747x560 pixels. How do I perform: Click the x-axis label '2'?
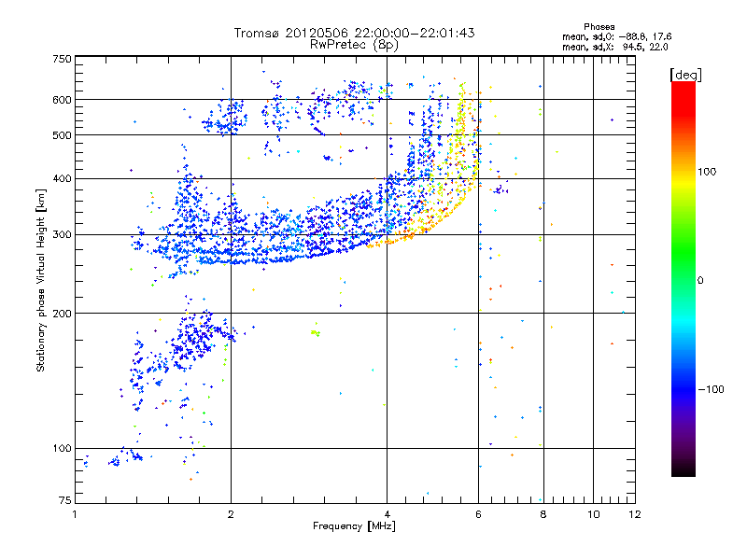point(231,514)
